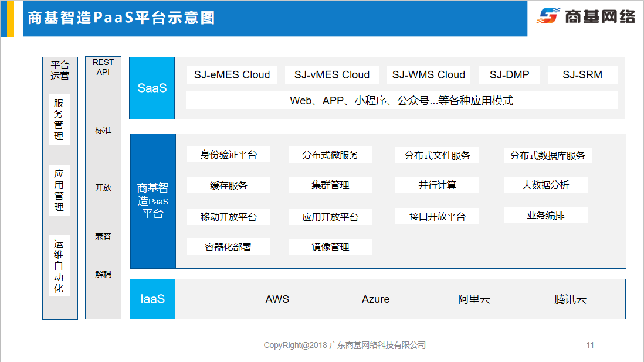Screen dimensions: 644x362
Task: Click the 商基网络 logo icon
Action: click(x=548, y=16)
